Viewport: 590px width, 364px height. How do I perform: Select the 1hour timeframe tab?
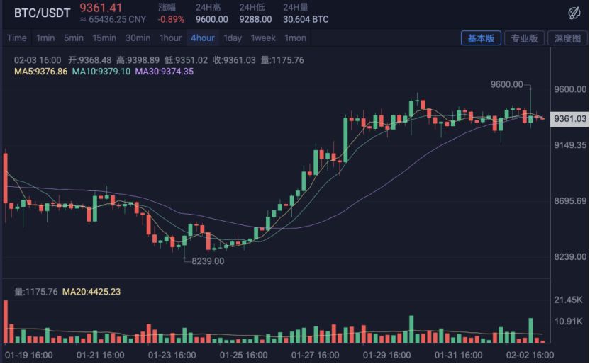[x=170, y=38]
